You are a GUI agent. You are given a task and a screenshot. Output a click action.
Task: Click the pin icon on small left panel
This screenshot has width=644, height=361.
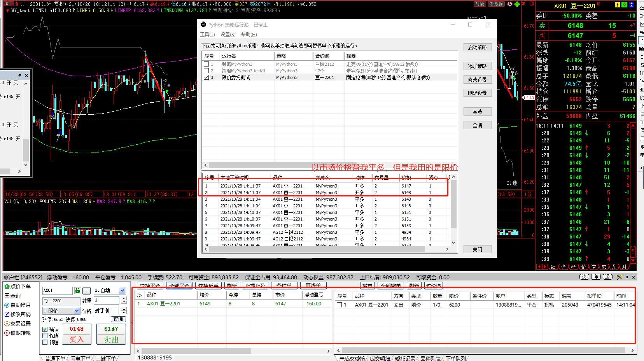[19, 75]
